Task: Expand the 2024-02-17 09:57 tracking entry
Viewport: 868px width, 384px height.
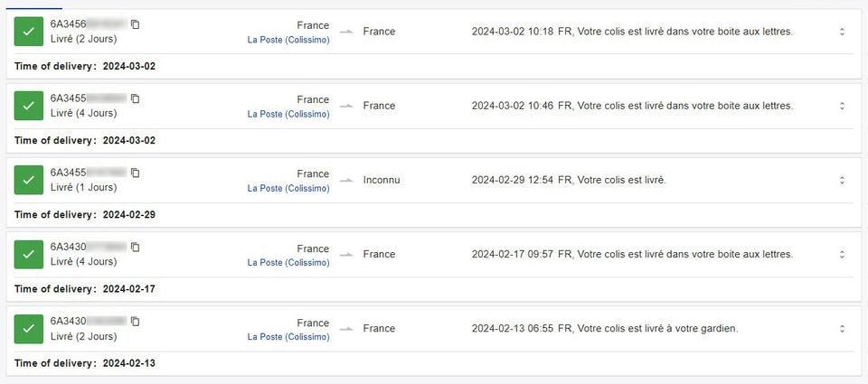Action: (x=842, y=254)
